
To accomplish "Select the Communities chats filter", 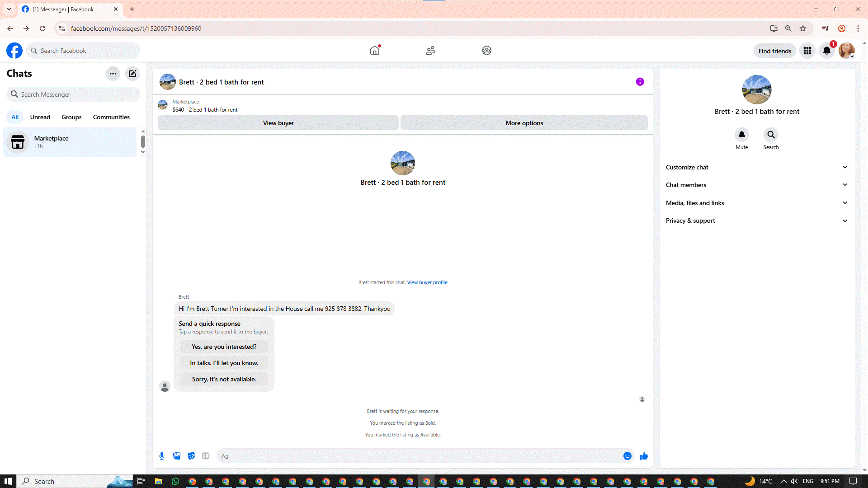I will (111, 117).
